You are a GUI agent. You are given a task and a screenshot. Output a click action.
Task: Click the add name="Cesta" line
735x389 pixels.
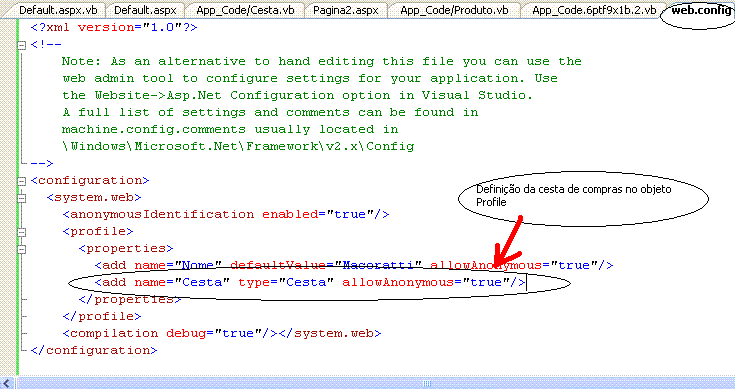coord(310,282)
